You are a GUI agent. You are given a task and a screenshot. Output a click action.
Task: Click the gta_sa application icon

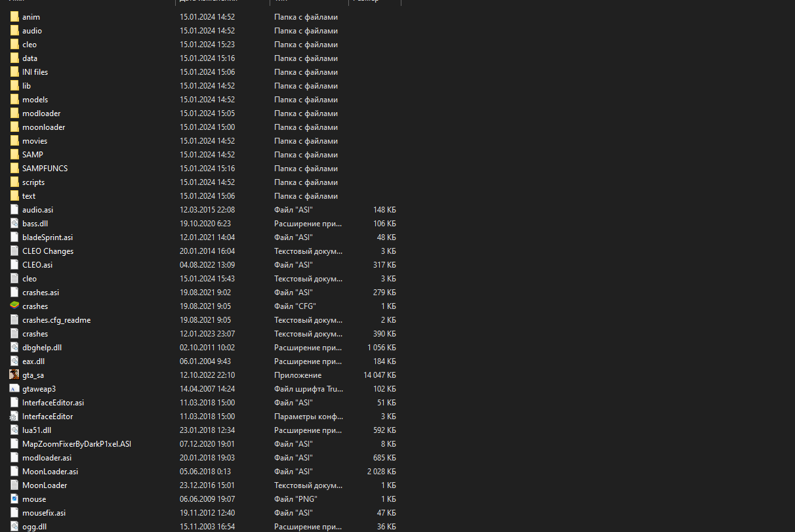point(14,375)
